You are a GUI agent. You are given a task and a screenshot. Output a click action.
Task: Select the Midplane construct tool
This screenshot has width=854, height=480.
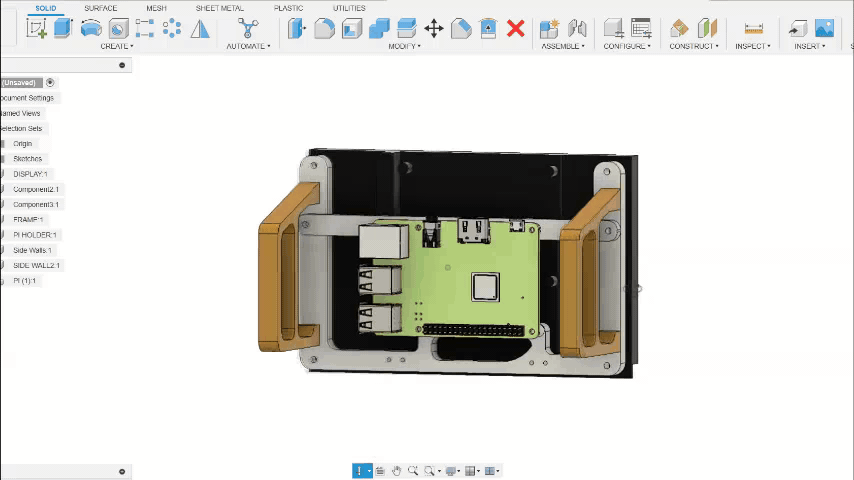[x=707, y=28]
